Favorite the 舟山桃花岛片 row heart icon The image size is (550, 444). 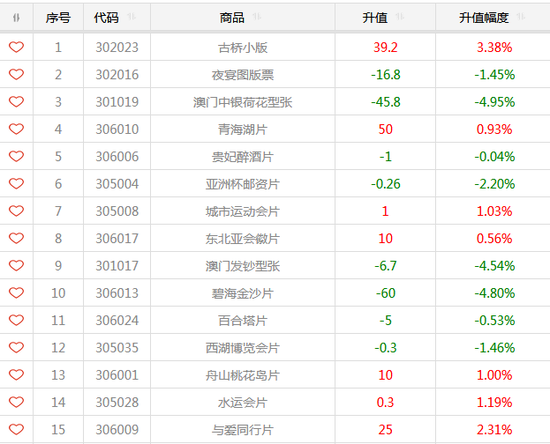[x=16, y=375]
